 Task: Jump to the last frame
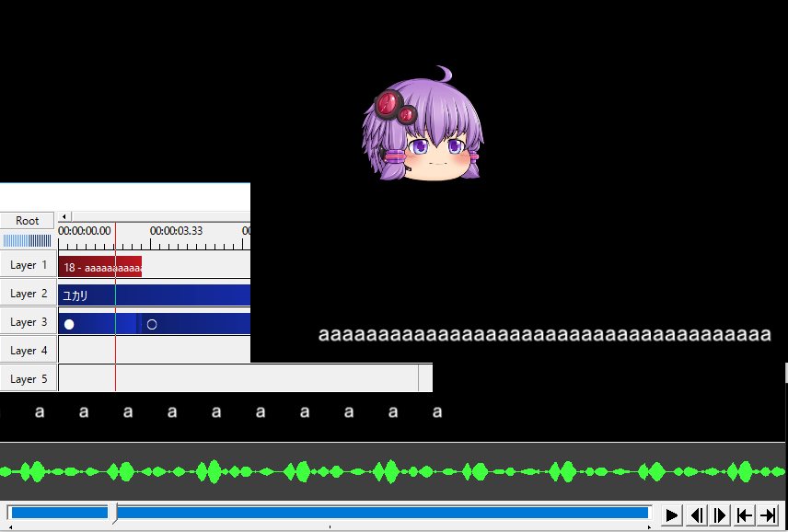(768, 515)
